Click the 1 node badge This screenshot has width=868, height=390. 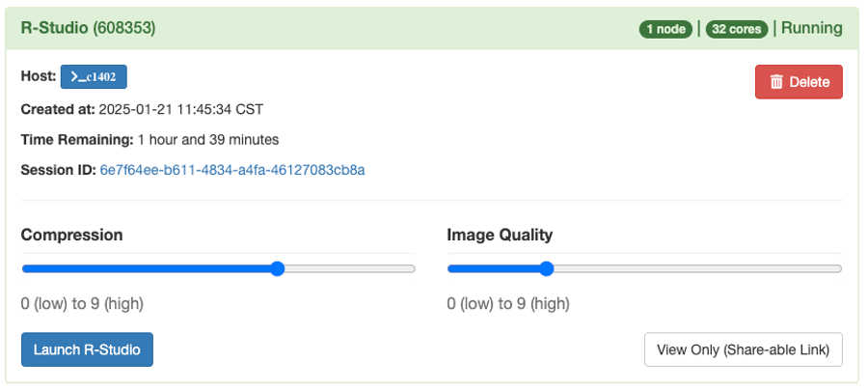[665, 29]
